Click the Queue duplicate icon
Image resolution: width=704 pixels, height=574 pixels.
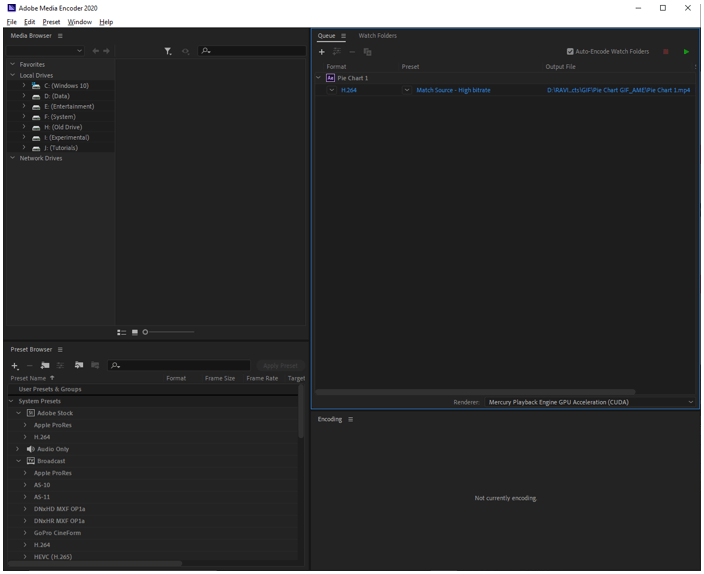click(367, 52)
